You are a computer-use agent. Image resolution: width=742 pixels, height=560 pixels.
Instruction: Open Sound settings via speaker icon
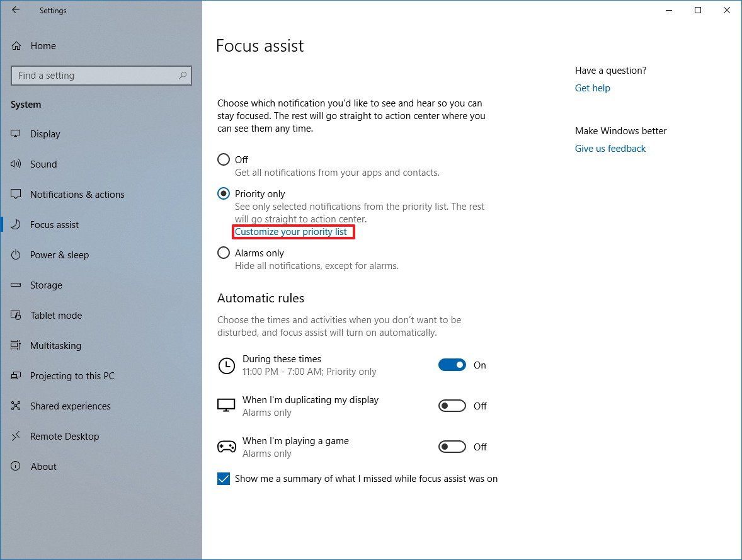pos(16,164)
